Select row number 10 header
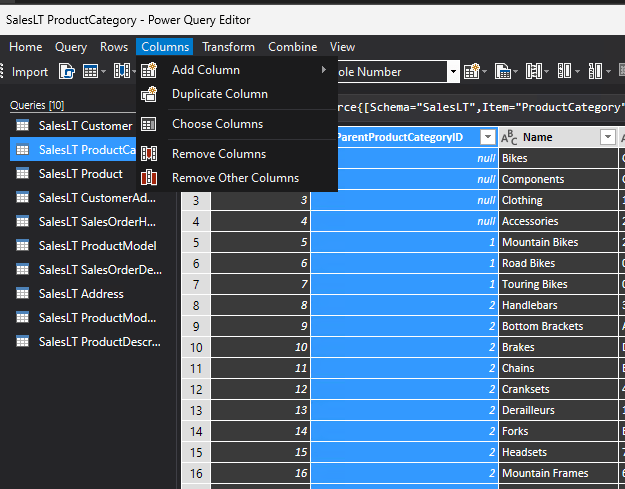The image size is (625, 489). 196,347
